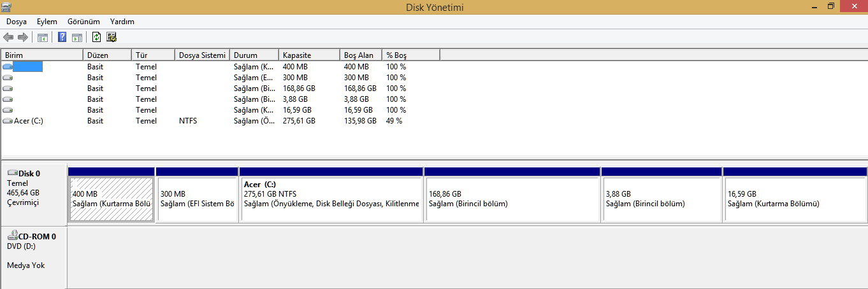Click the Disk 0 drive icon
The width and height of the screenshot is (868, 289).
[x=12, y=173]
